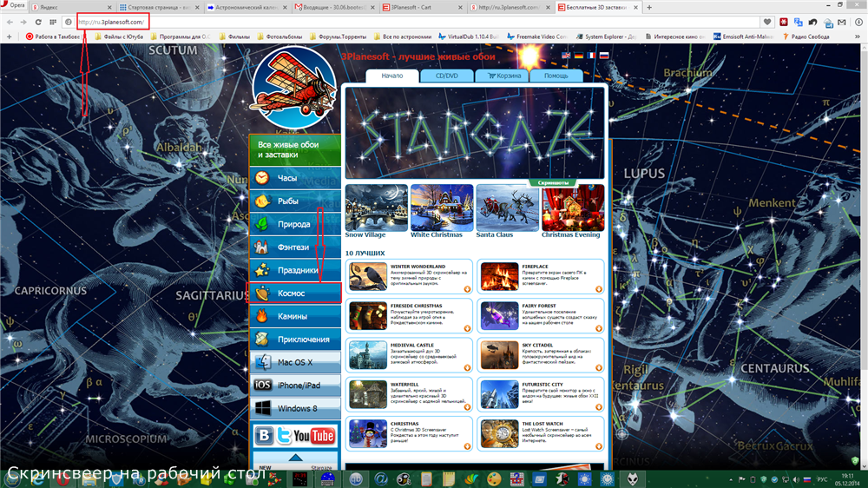Switch to the Яндекс browser tab
The image size is (868, 488).
[71, 7]
